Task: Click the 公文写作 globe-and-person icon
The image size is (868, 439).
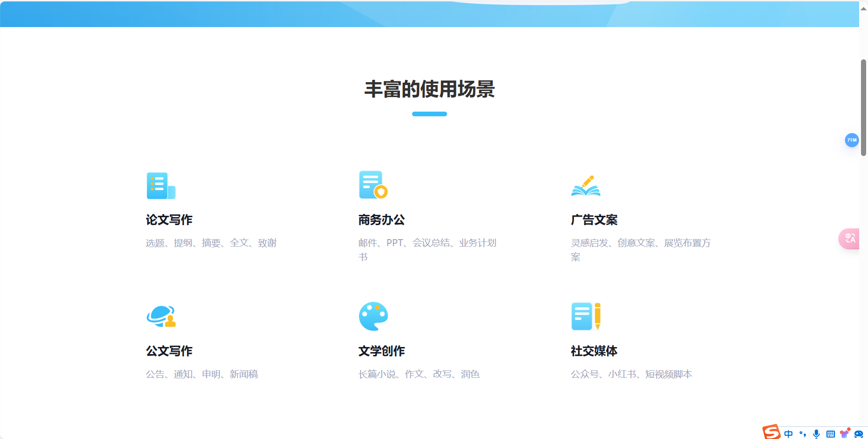Action: (161, 316)
